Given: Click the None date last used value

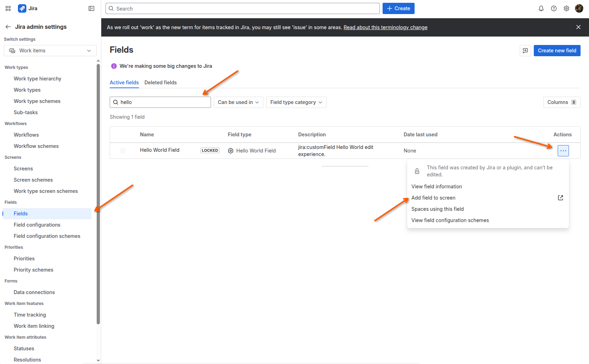Looking at the screenshot, I should [410, 151].
